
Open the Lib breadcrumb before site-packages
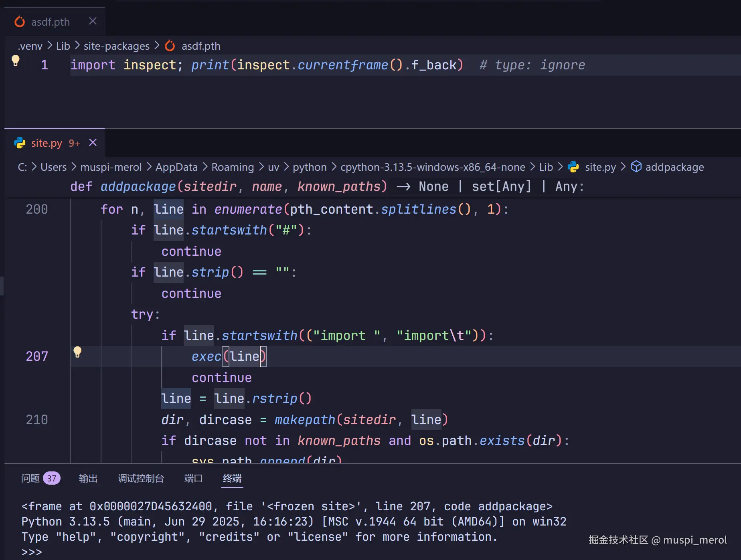click(63, 46)
